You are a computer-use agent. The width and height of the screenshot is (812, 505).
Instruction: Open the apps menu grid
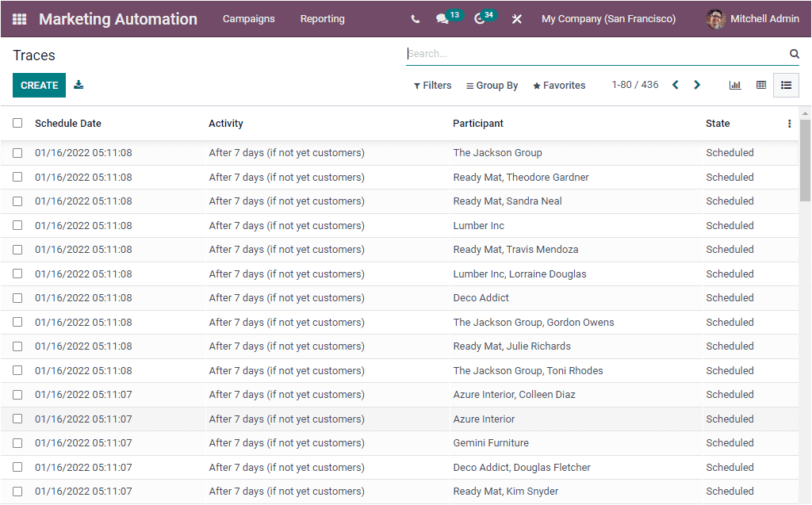pyautogui.click(x=18, y=18)
